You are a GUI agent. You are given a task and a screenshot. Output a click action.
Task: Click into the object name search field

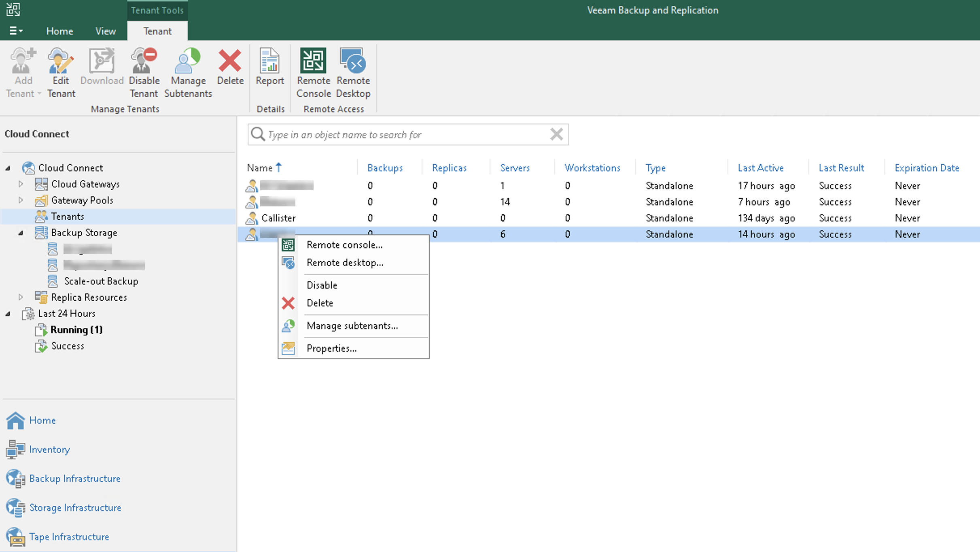pyautogui.click(x=408, y=134)
